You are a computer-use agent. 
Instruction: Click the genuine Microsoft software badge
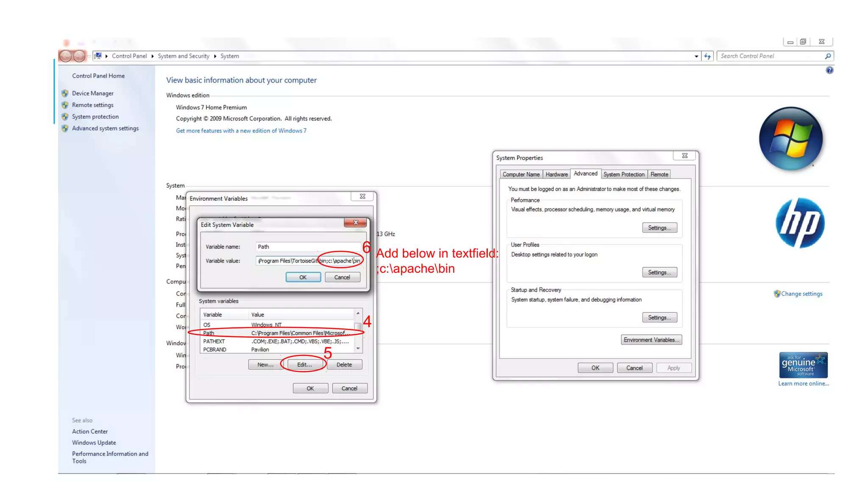(803, 365)
